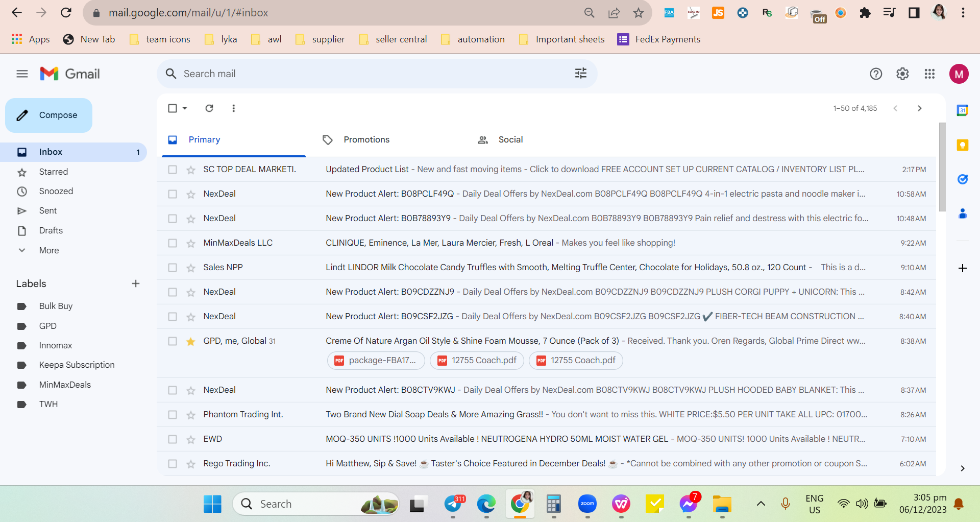This screenshot has height=522, width=980.
Task: Open the select dropdown arrow beside checkbox
Action: pos(185,108)
